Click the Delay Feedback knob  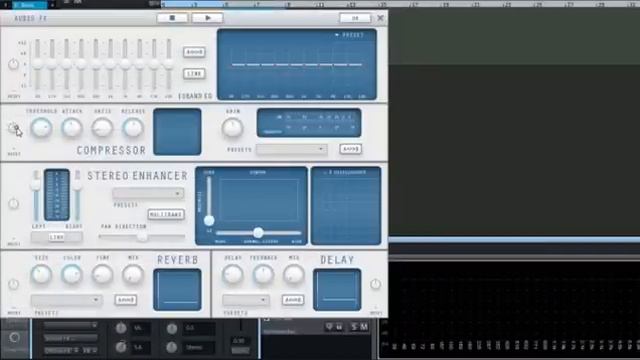[x=263, y=274]
